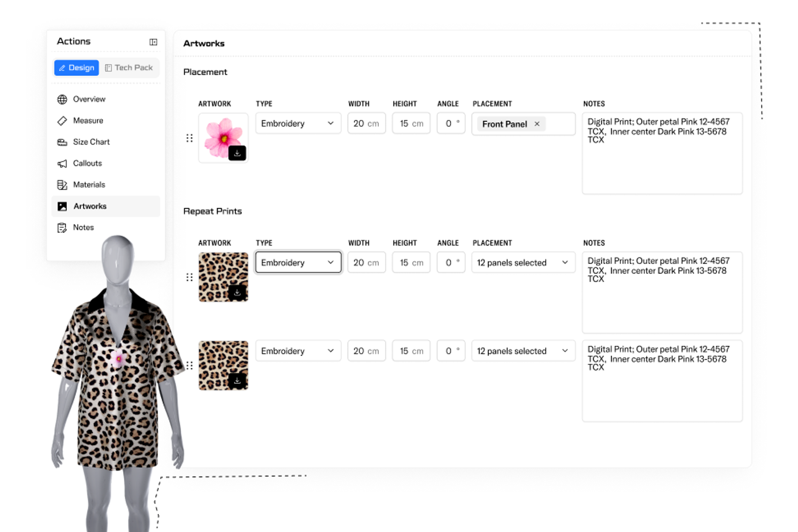This screenshot has height=532, width=798.
Task: Switch to Tech Pack mode
Action: pos(129,67)
